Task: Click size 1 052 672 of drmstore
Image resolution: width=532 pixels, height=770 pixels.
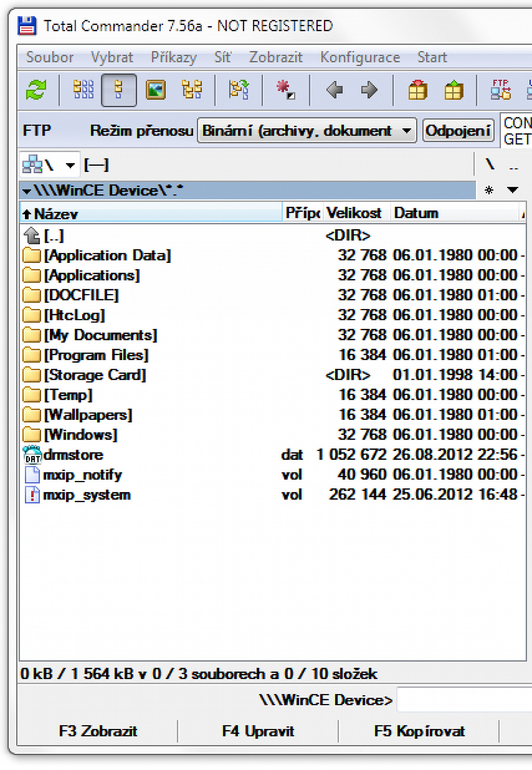Action: pyautogui.click(x=352, y=455)
